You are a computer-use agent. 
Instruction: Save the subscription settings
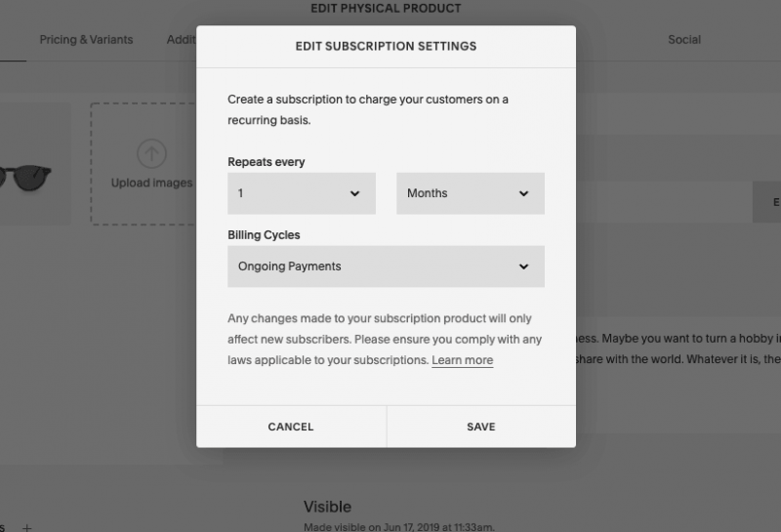click(481, 427)
